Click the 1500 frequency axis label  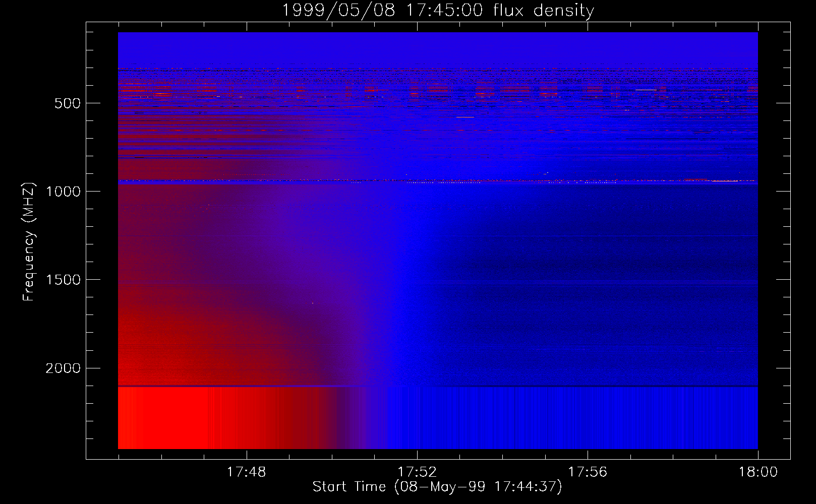click(63, 280)
